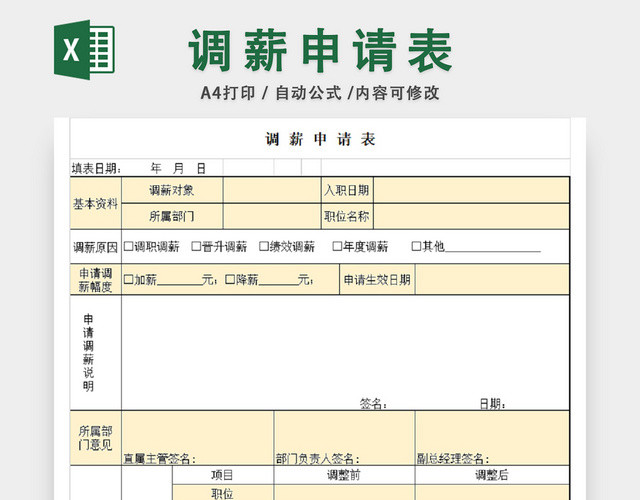The height and width of the screenshot is (500, 640).
Task: Click the 签名: text in explanation area
Action: [x=373, y=404]
